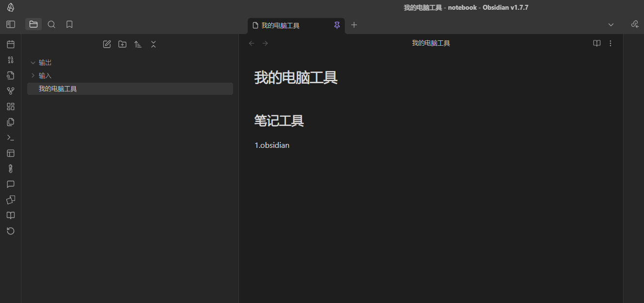Screen dimensions: 644x303
Task: Click the panel layout ribbon icon
Action: tap(11, 153)
